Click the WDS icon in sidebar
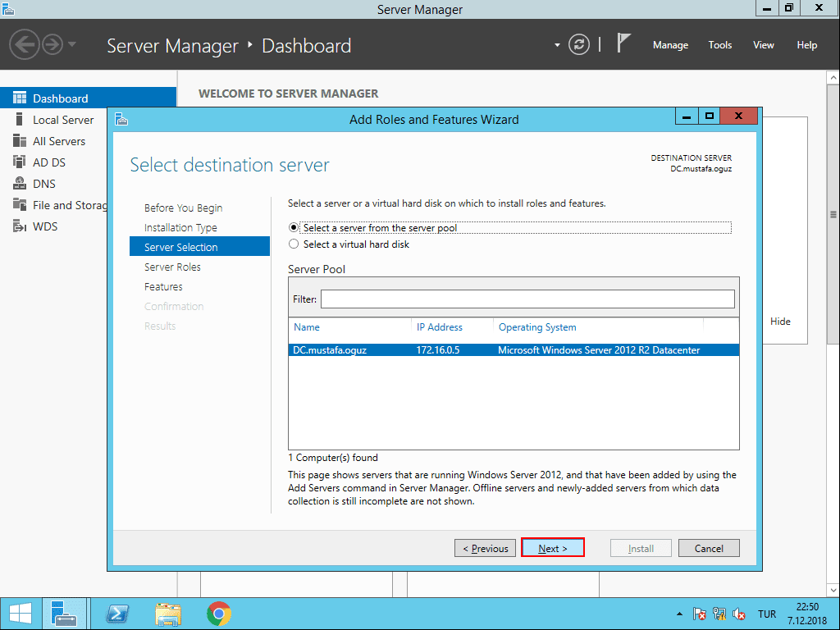Image resolution: width=840 pixels, height=630 pixels. [x=20, y=226]
